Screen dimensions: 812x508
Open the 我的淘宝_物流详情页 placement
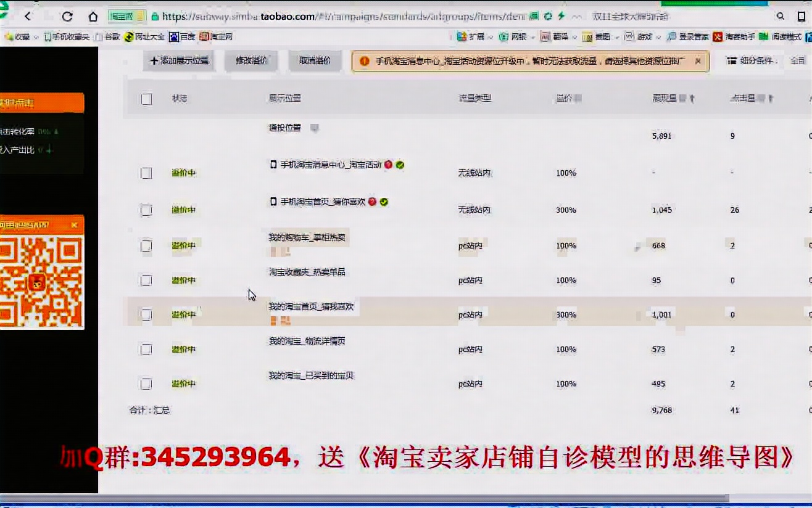(307, 341)
